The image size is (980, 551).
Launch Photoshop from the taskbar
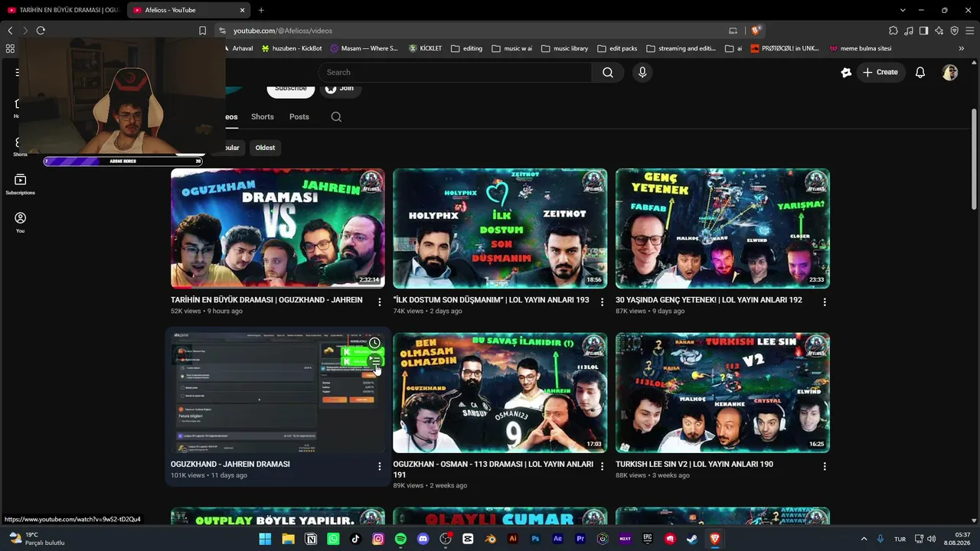tap(536, 539)
